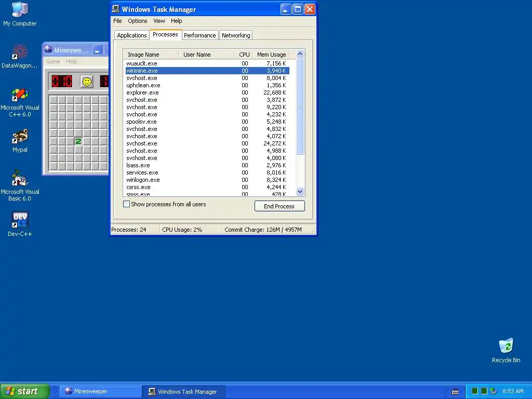Click the process list scroll down arrow

[300, 191]
